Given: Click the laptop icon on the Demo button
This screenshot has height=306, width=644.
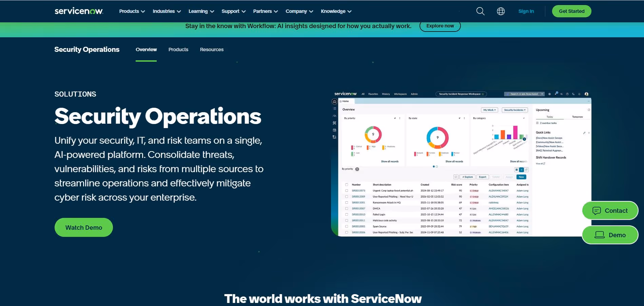Looking at the screenshot, I should [x=600, y=235].
